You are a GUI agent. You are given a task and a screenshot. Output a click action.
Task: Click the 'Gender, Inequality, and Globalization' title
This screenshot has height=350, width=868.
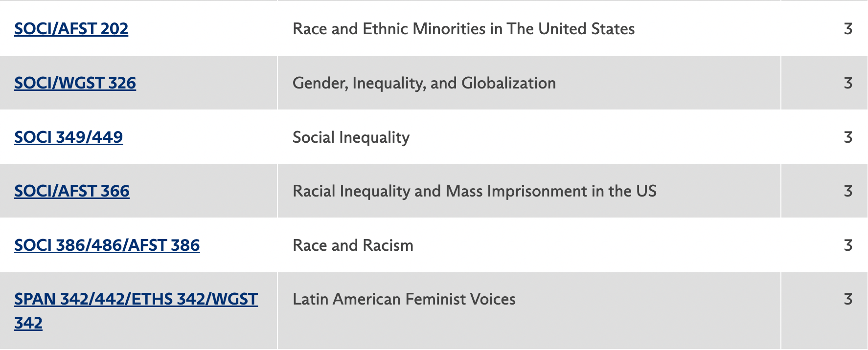tap(424, 83)
